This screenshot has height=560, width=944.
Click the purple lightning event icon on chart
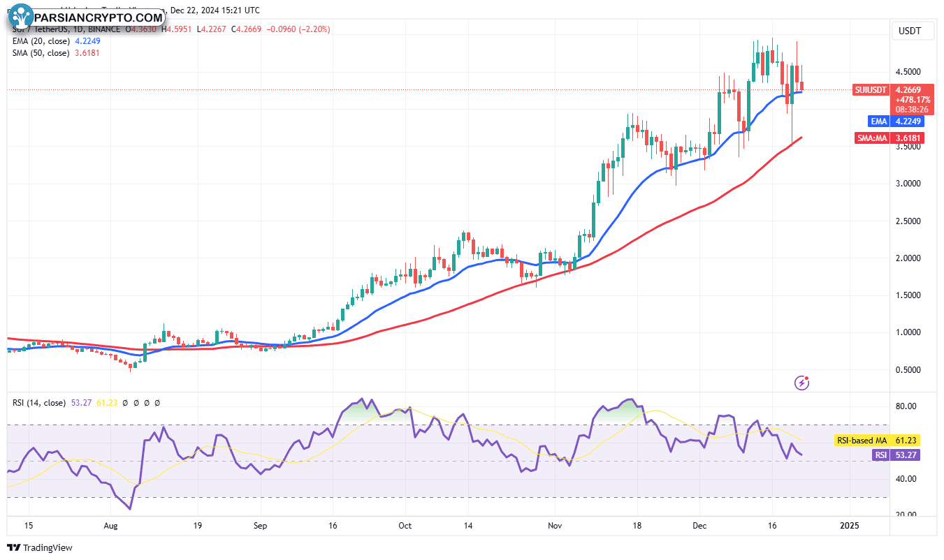pyautogui.click(x=803, y=382)
